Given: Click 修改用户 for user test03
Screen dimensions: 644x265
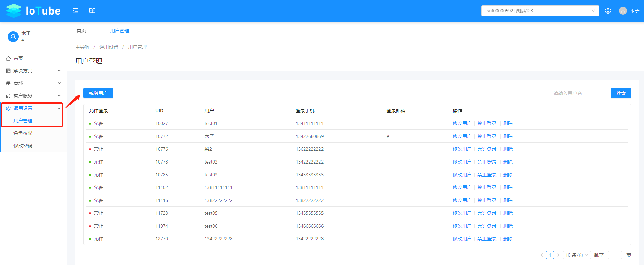Looking at the screenshot, I should (x=462, y=175).
